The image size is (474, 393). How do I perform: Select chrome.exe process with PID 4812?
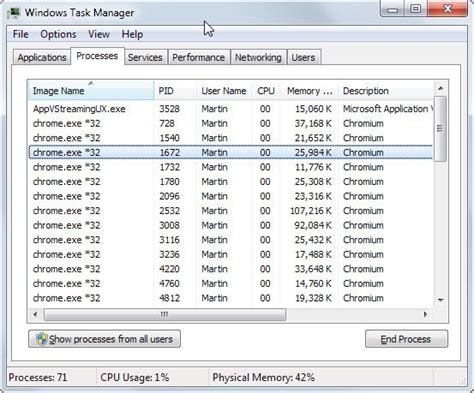(x=231, y=298)
